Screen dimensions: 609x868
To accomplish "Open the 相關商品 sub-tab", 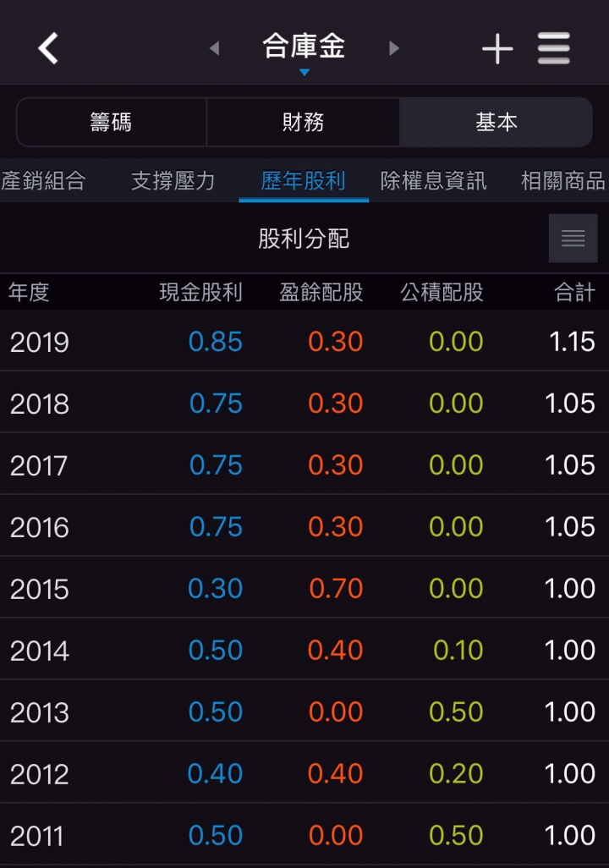I will coord(563,180).
